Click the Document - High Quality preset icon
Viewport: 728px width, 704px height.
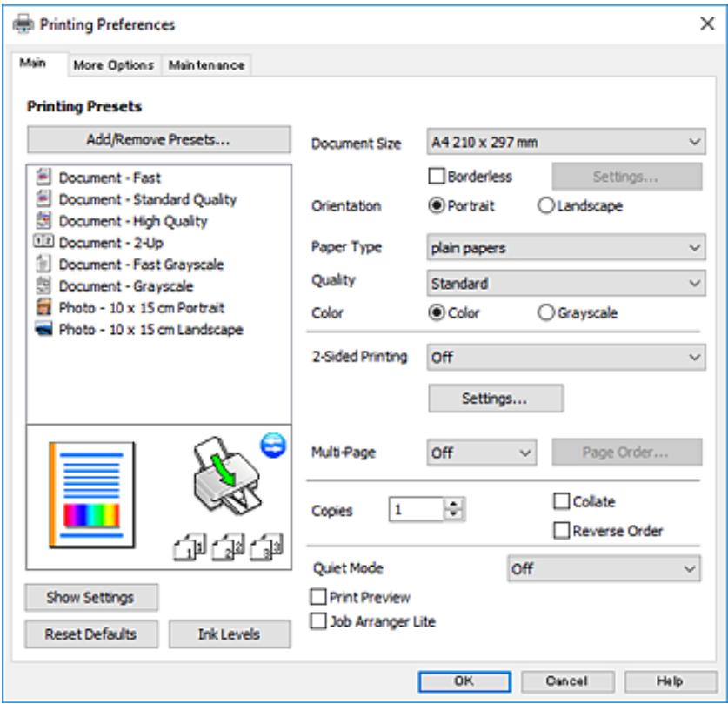(43, 220)
